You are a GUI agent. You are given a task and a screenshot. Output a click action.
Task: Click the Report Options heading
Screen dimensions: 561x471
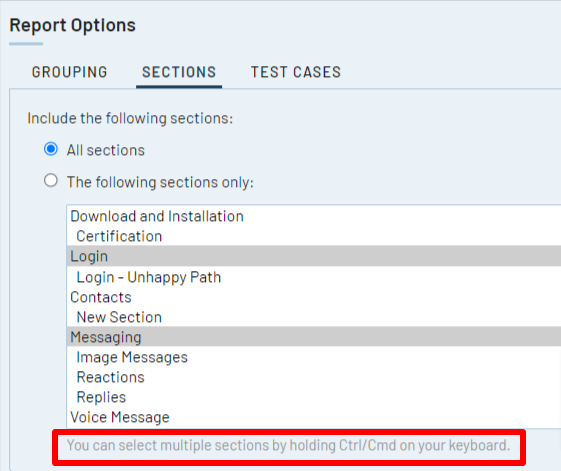click(x=72, y=26)
